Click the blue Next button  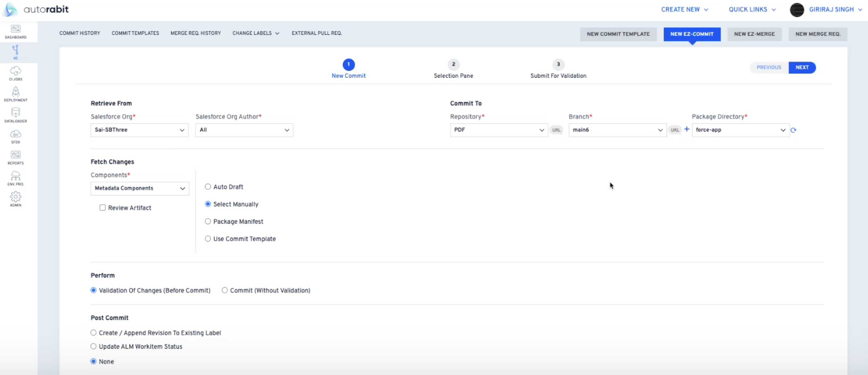tap(802, 67)
